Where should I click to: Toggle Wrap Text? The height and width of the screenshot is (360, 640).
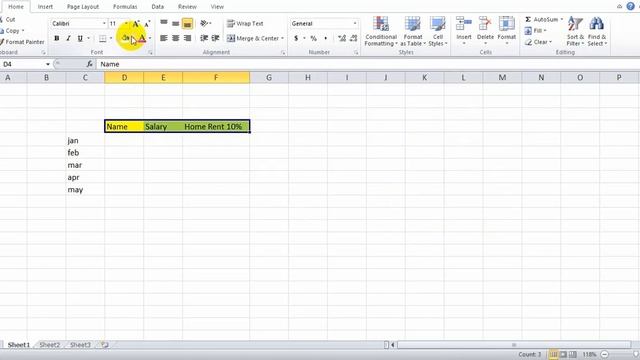245,24
